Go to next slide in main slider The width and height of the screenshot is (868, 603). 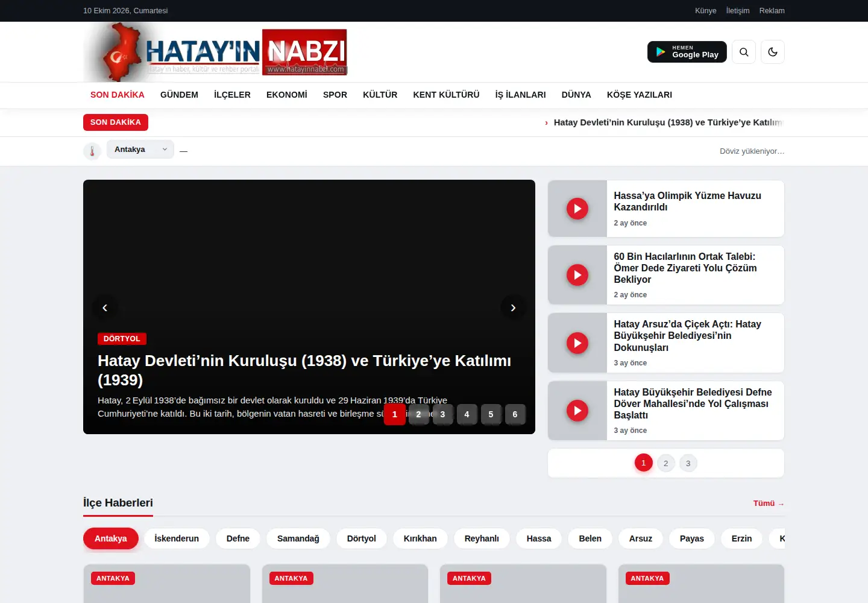pos(513,308)
